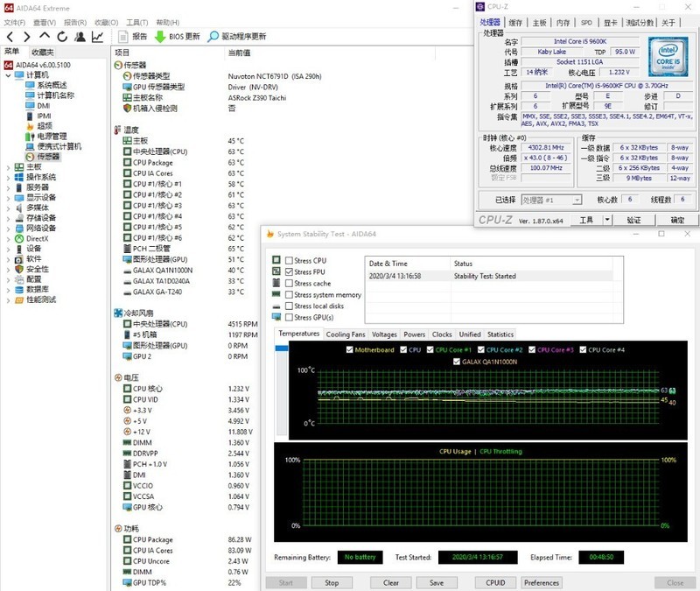Switch to the 内存 tab in CPU-Z
700x591 pixels.
[563, 23]
